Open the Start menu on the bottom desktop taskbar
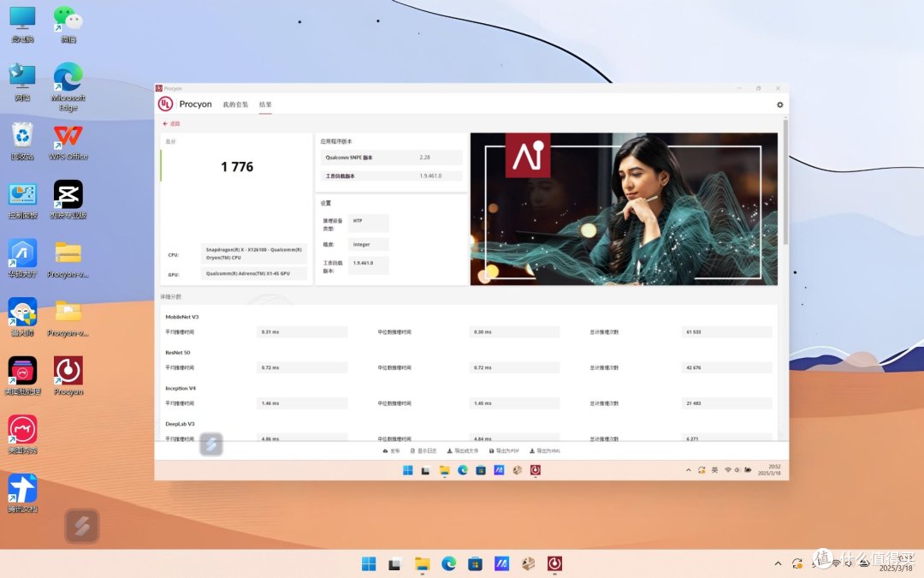Screen dimensions: 924x578 369,563
